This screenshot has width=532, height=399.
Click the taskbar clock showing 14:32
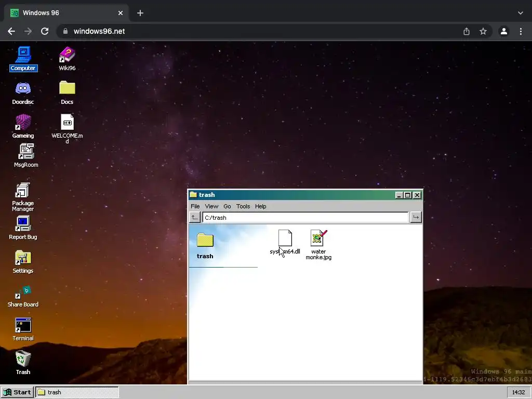518,392
